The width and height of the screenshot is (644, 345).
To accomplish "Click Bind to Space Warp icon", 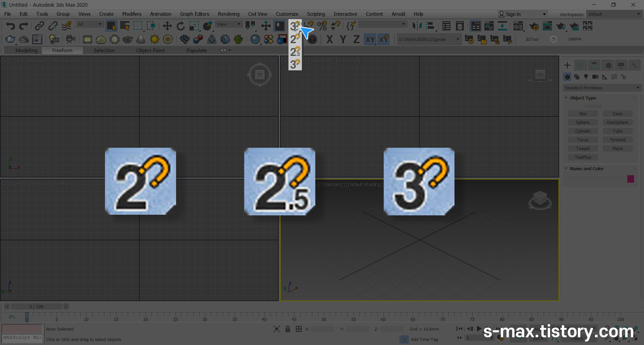I will pyautogui.click(x=67, y=26).
